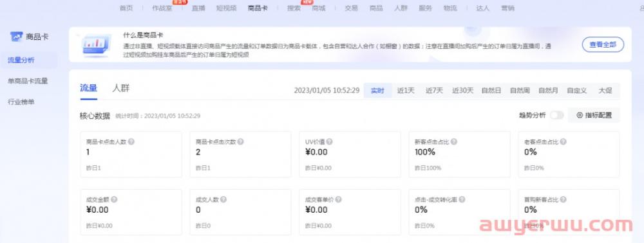The height and width of the screenshot is (243, 644).
Task: Click the 新客点击占比 metric card
Action: point(460,154)
